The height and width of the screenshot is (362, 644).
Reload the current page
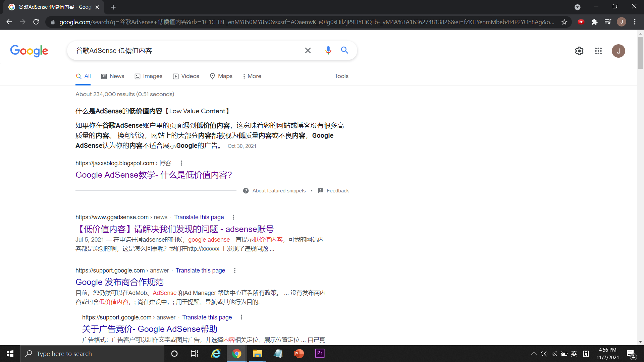click(x=36, y=22)
